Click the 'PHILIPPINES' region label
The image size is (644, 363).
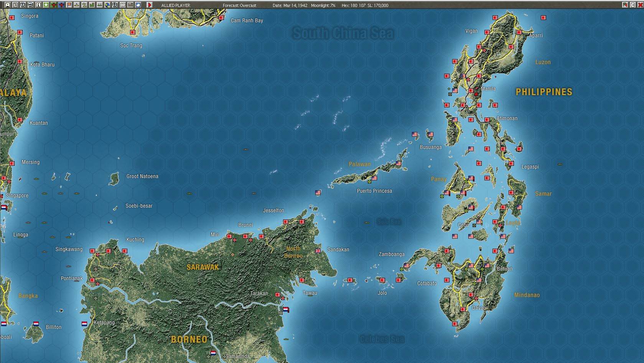coord(544,92)
